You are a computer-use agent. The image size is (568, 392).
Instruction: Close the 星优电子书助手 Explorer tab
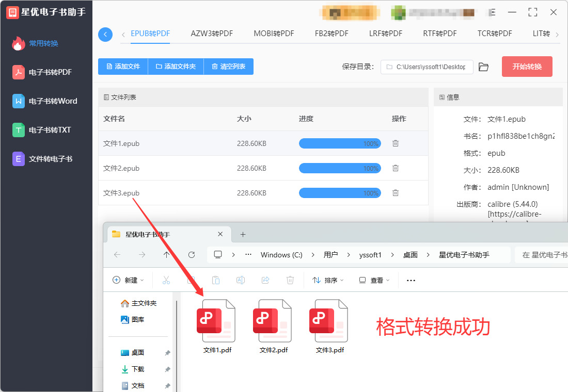220,234
